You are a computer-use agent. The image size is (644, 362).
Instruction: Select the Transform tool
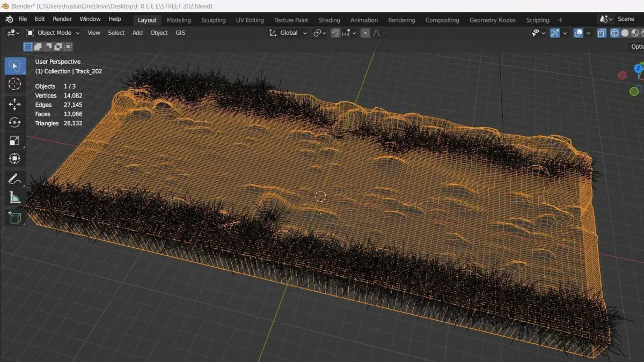[14, 159]
